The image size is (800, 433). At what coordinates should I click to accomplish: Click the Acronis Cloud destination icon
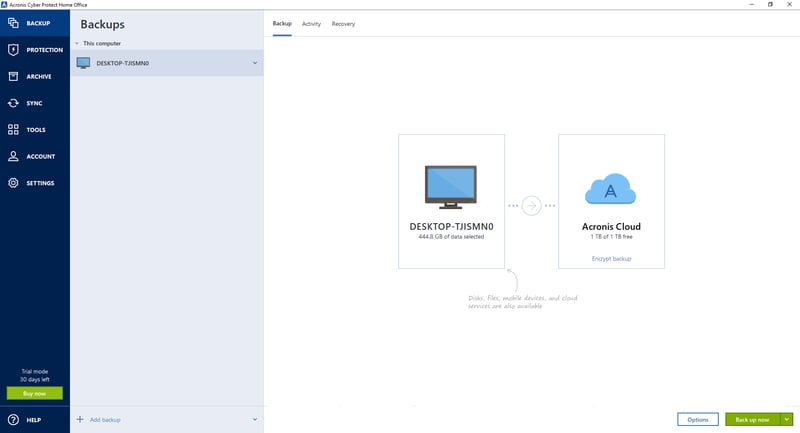[610, 189]
